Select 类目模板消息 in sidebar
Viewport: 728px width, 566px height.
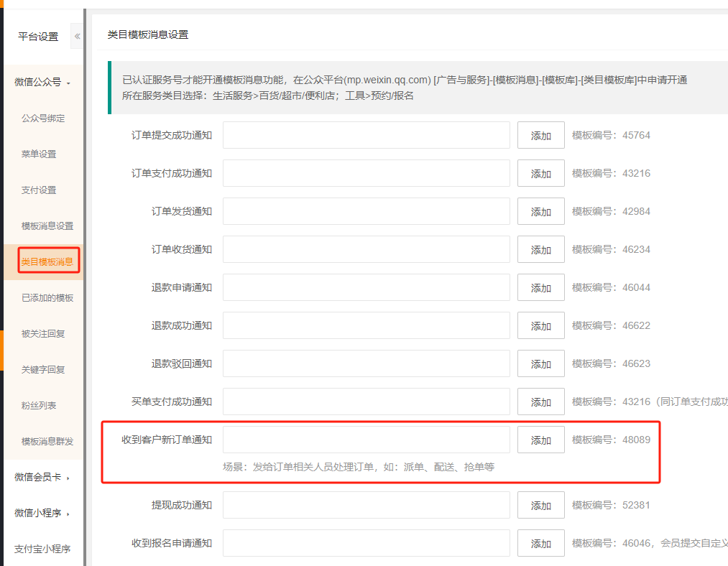[x=47, y=262]
